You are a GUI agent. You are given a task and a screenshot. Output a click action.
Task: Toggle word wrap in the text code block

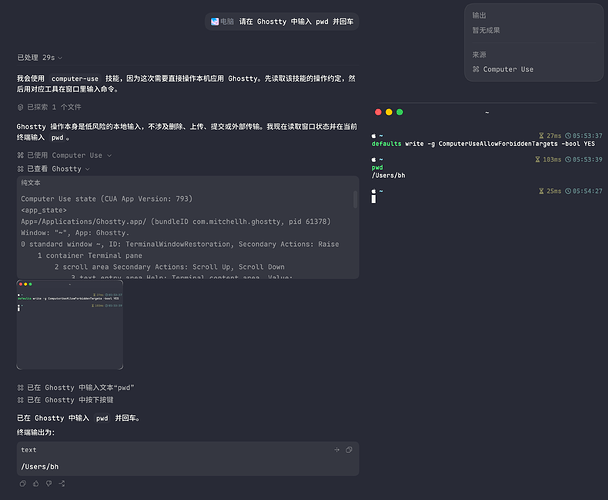(x=337, y=450)
